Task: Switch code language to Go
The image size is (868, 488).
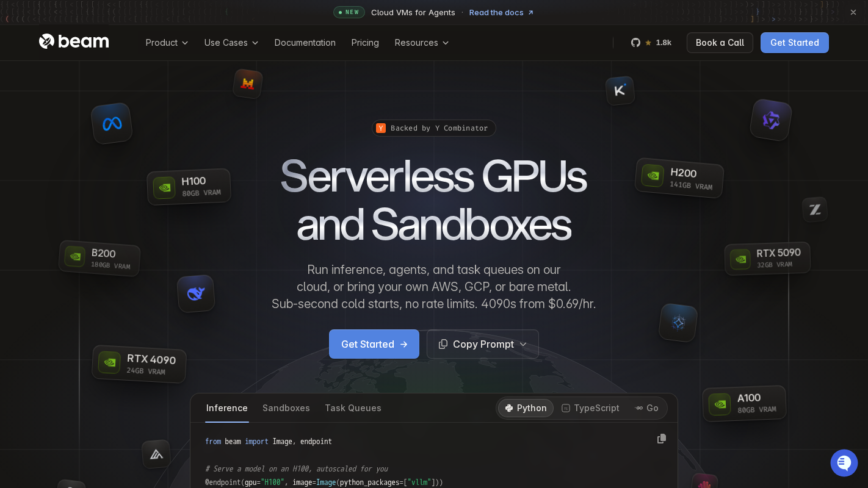Action: [x=647, y=408]
